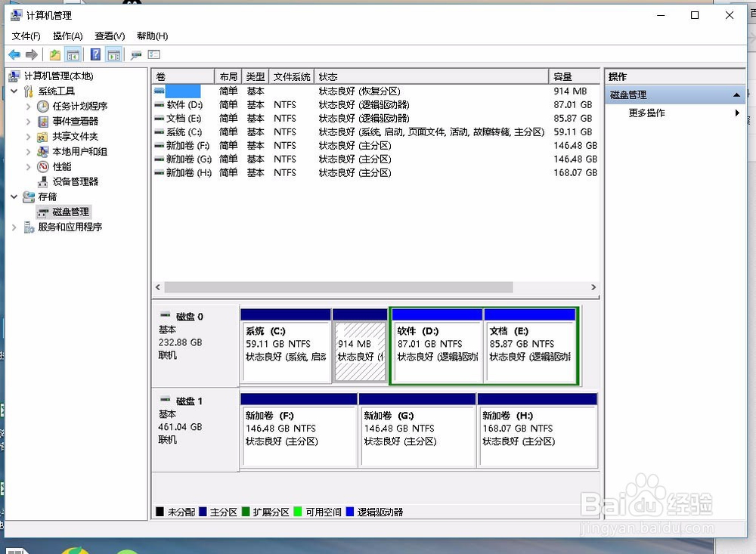
Task: Select the System Tools icon
Action: [x=29, y=91]
